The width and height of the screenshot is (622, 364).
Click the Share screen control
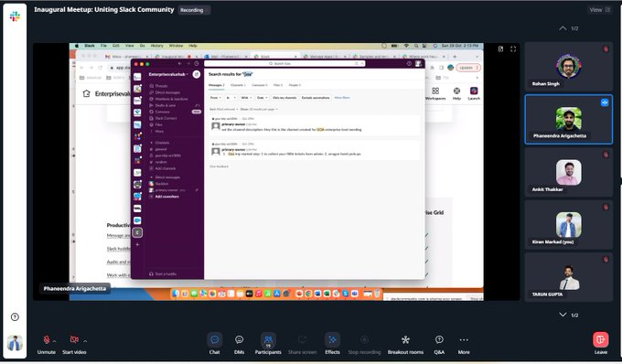click(302, 343)
